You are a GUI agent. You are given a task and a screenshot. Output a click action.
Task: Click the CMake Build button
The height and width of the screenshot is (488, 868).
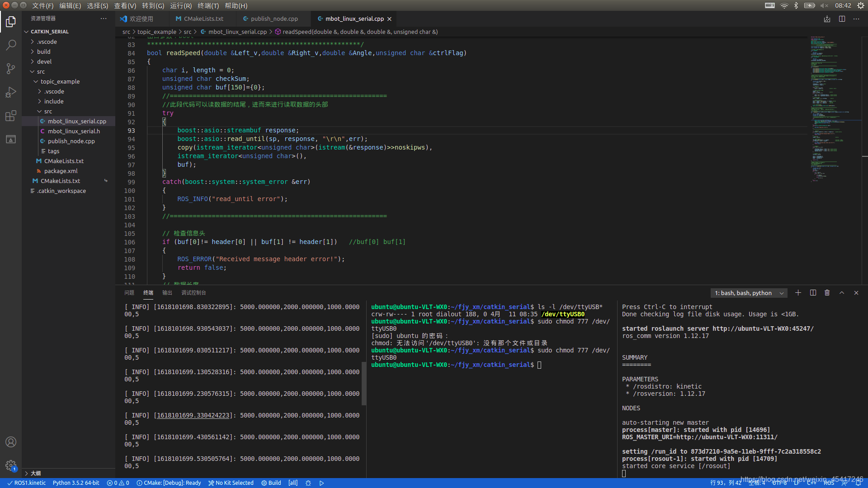tap(271, 483)
